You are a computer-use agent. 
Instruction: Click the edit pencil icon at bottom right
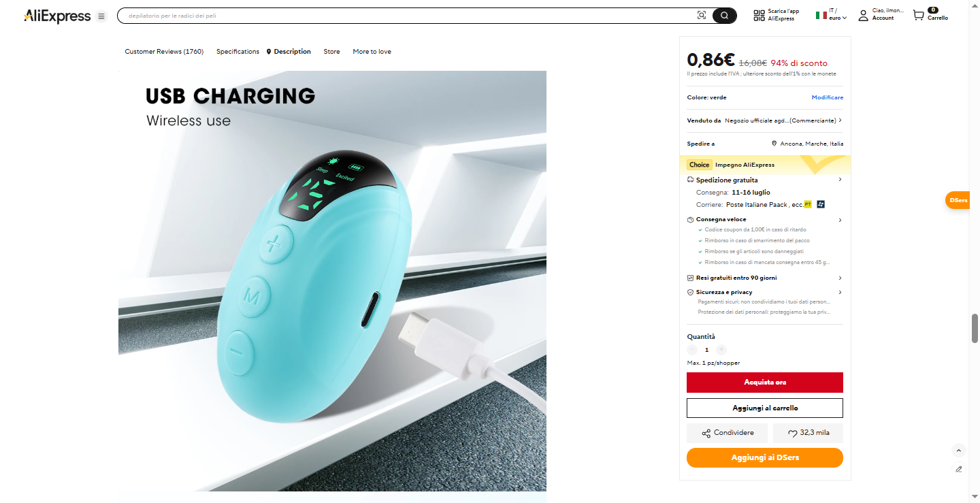(959, 468)
